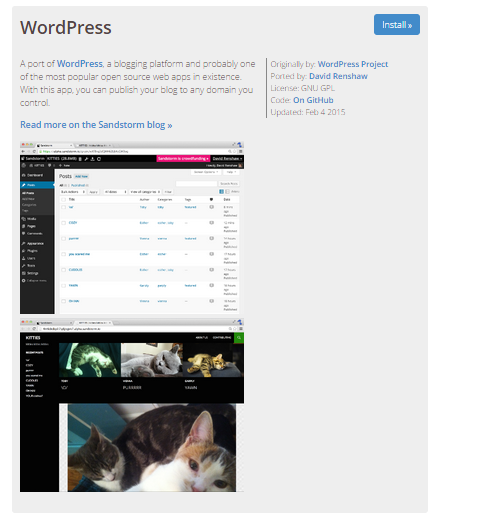Image resolution: width=488 pixels, height=523 pixels.
Task: Open the On GitHub code link
Action: [x=313, y=100]
